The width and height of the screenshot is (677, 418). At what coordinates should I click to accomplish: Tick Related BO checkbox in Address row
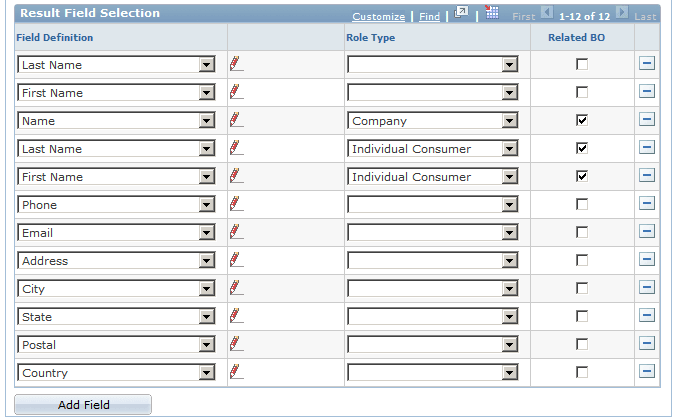[x=582, y=260]
